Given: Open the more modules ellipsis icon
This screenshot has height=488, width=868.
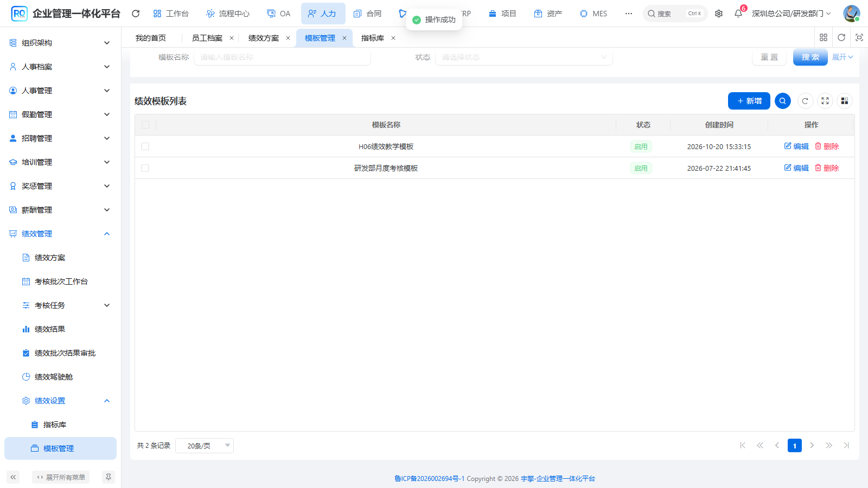Looking at the screenshot, I should pyautogui.click(x=628, y=14).
